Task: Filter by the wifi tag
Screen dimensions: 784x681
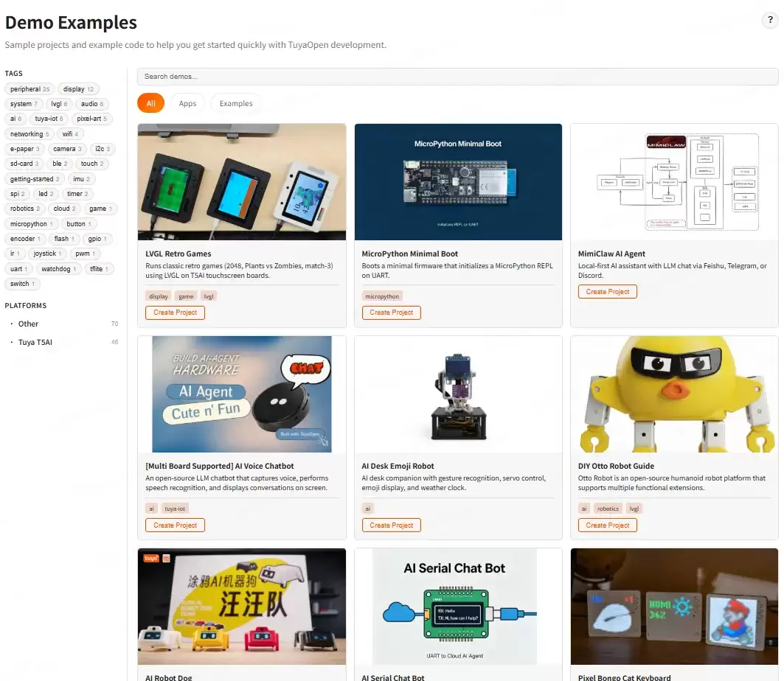Action: click(x=70, y=134)
